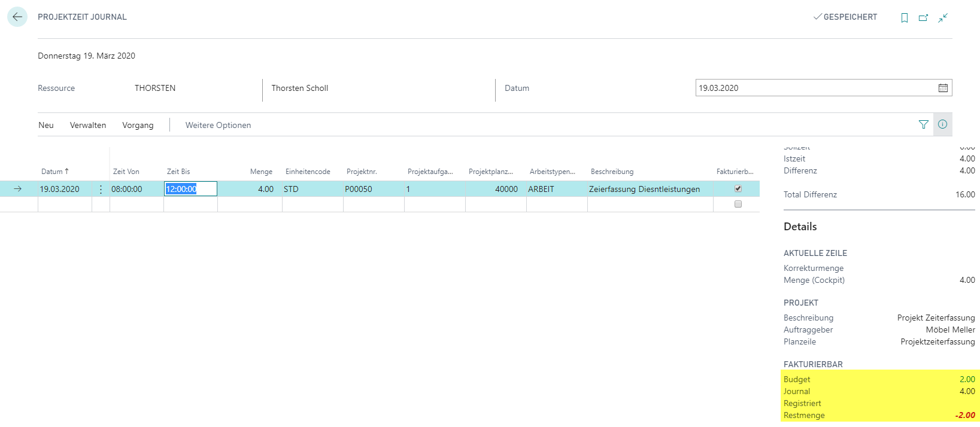This screenshot has height=427, width=980.
Task: Open the Neu menu
Action: click(x=46, y=125)
